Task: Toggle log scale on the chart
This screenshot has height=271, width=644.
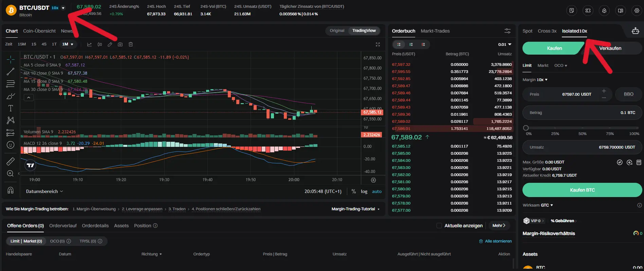Action: click(364, 191)
